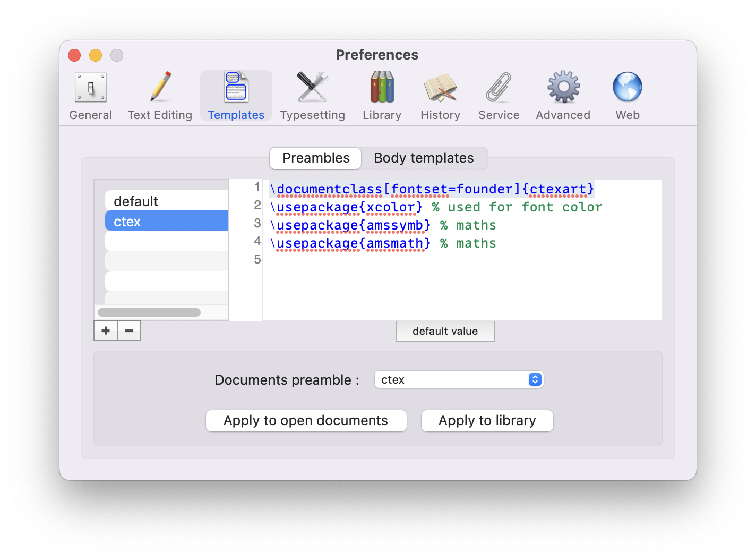Remove selected preamble with minus button
756x559 pixels.
[x=129, y=331]
